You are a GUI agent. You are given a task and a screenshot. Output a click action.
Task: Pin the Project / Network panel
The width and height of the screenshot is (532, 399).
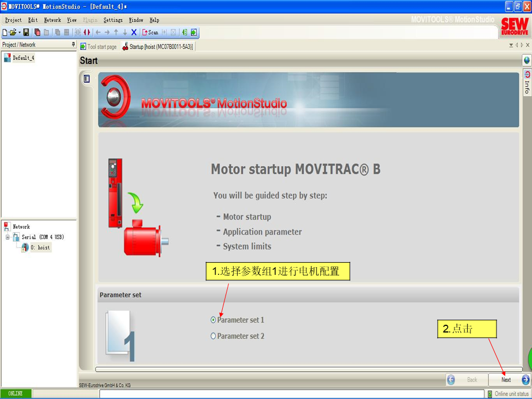point(73,44)
